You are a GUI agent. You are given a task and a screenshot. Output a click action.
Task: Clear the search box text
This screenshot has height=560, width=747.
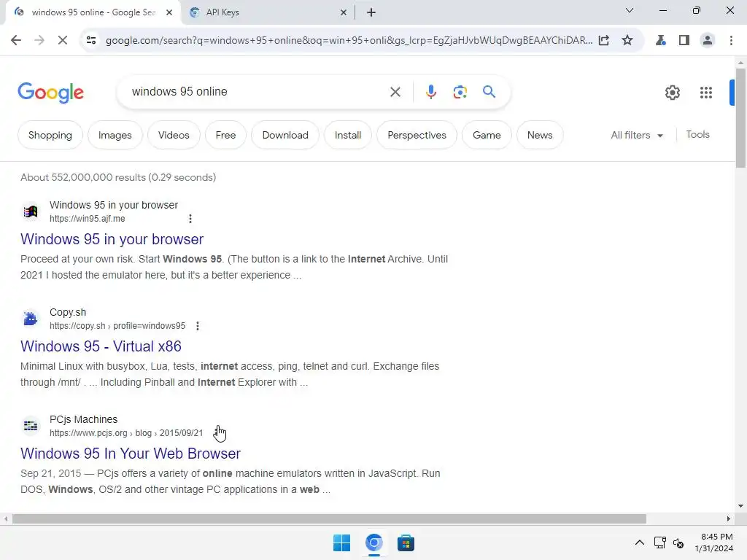(395, 92)
